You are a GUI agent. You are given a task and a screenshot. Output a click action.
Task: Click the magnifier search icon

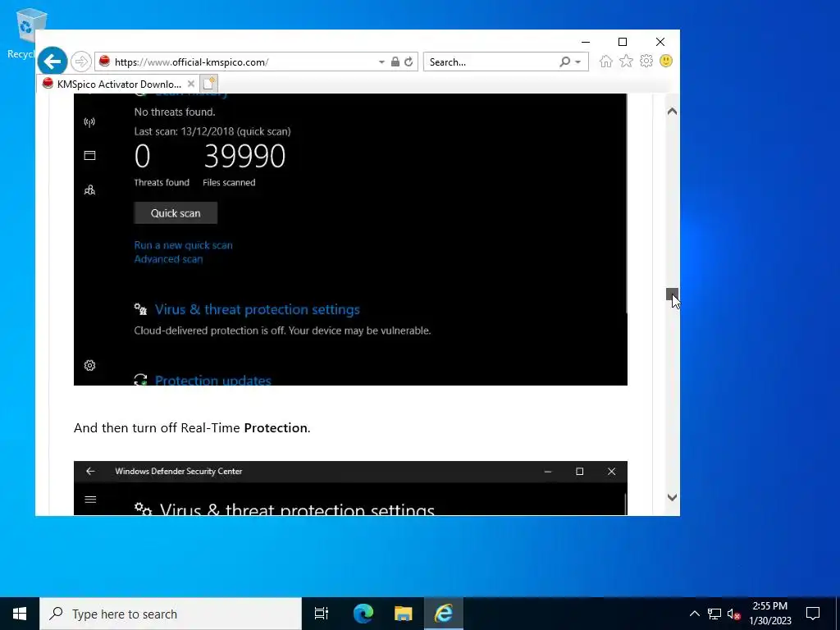[x=564, y=62]
